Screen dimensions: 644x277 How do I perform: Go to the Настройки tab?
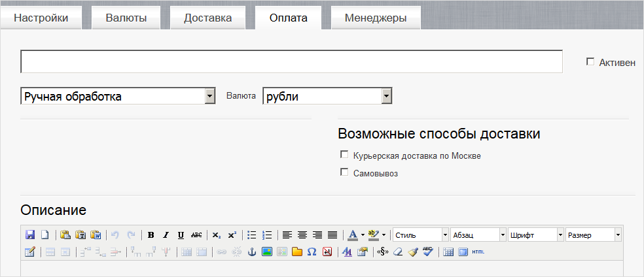(x=41, y=18)
